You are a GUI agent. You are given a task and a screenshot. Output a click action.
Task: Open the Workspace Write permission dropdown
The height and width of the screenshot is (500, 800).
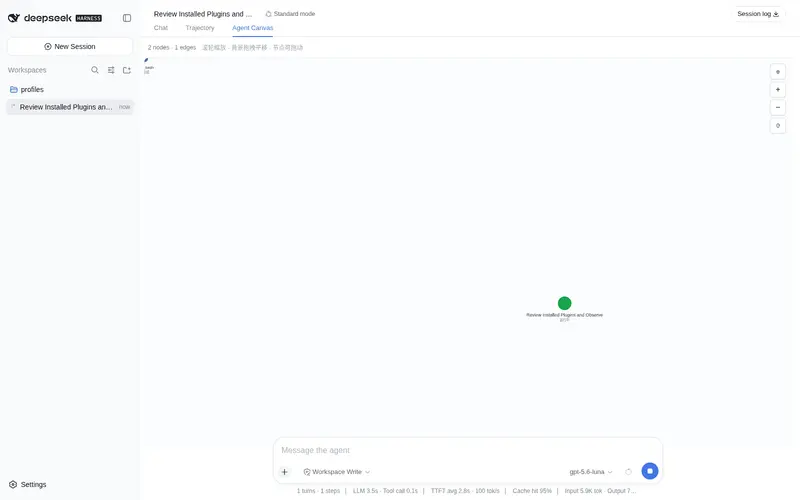[337, 472]
